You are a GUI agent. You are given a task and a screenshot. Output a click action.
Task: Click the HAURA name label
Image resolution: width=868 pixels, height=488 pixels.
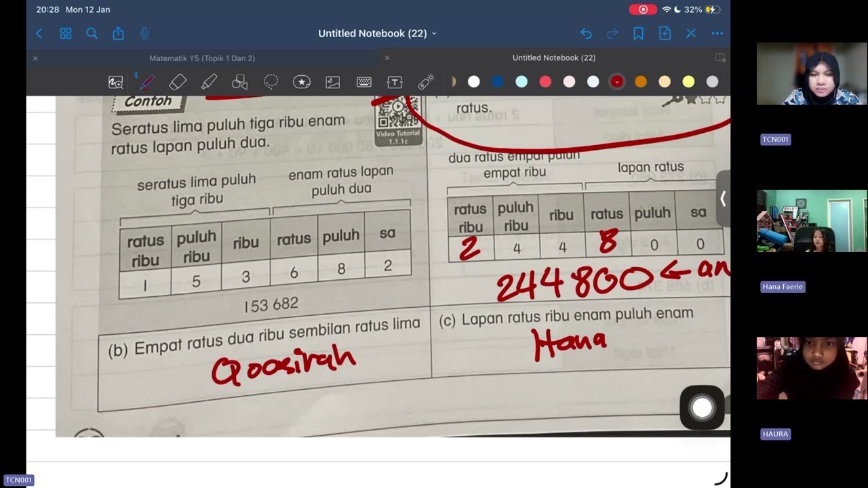click(776, 434)
